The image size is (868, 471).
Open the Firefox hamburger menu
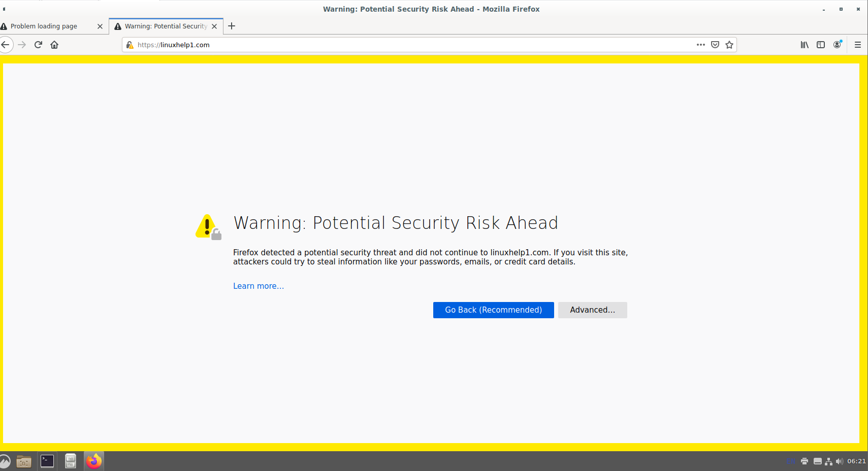coord(858,45)
